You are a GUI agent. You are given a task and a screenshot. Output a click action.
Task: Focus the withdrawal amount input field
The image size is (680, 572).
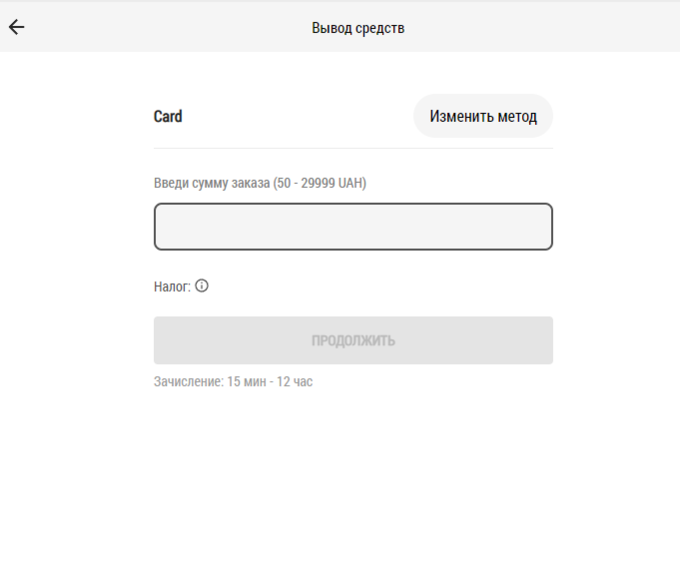tap(353, 226)
